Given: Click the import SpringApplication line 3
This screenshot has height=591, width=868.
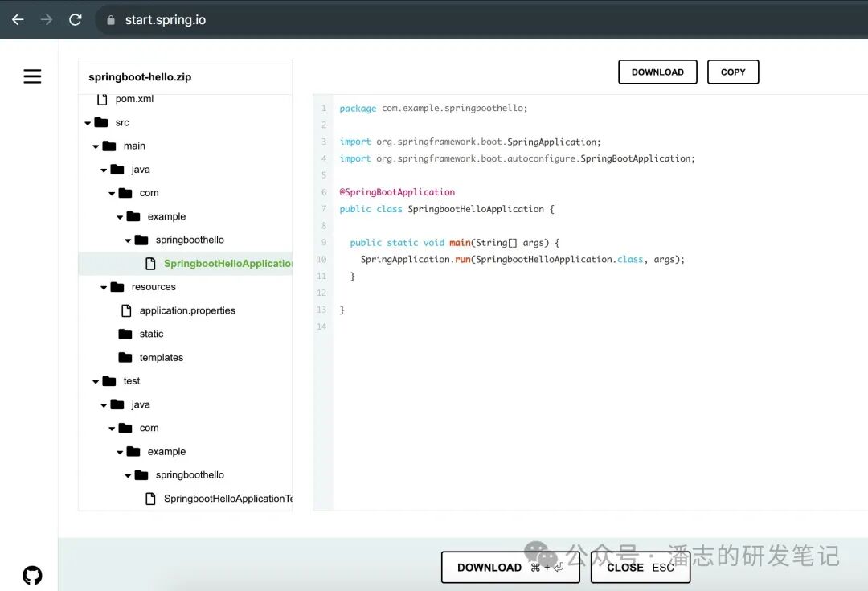Looking at the screenshot, I should (470, 142).
